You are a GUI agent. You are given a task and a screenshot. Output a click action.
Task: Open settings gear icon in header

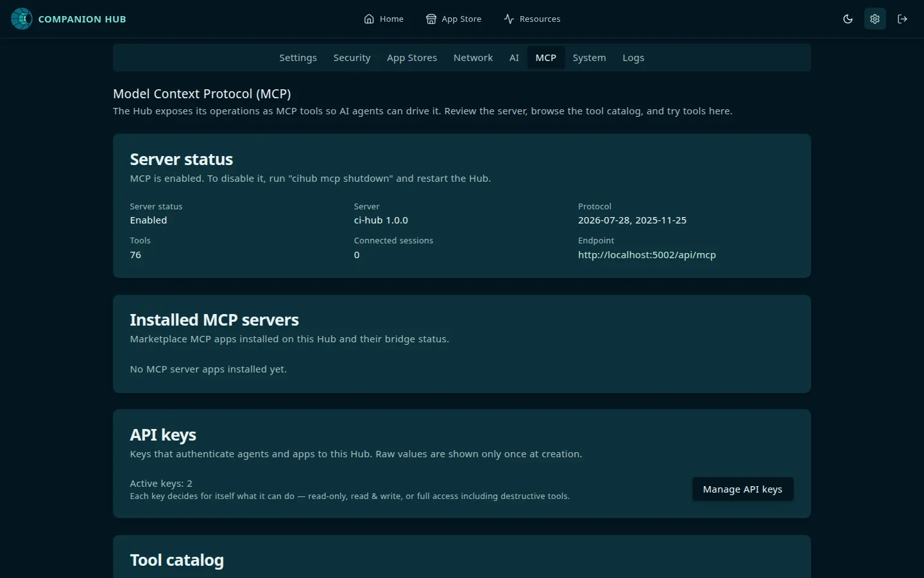pos(875,19)
